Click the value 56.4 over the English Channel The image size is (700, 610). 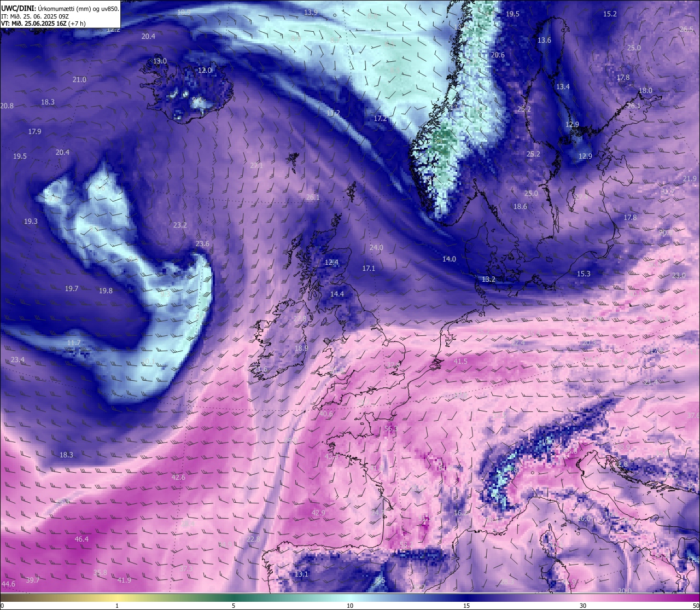click(391, 429)
